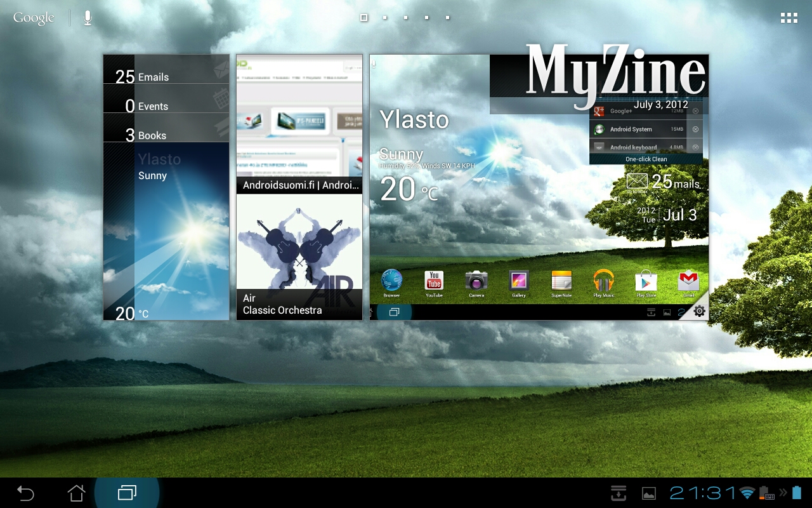
Task: Open the 25 Emails row
Action: click(166, 69)
